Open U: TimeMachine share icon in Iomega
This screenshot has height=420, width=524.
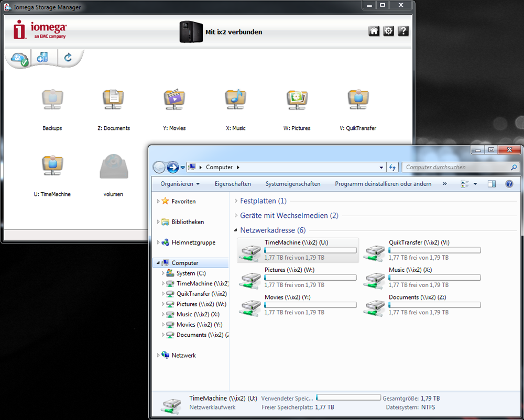tap(52, 165)
